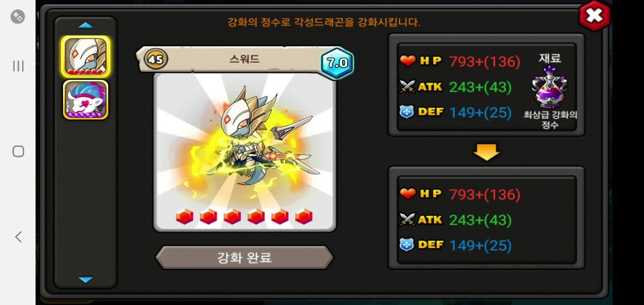Image resolution: width=644 pixels, height=305 pixels.
Task: Close the enhancement window with red X
Action: click(x=594, y=16)
